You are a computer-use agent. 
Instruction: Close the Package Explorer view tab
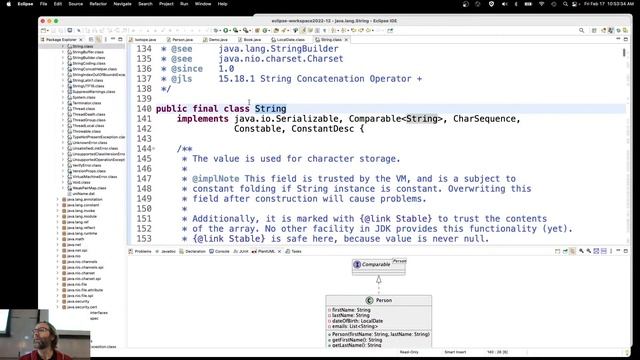[x=81, y=40]
